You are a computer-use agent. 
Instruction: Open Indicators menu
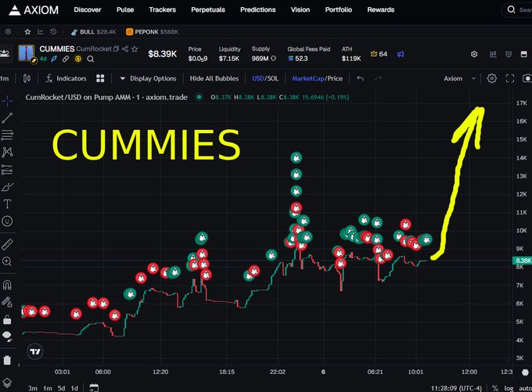point(66,79)
